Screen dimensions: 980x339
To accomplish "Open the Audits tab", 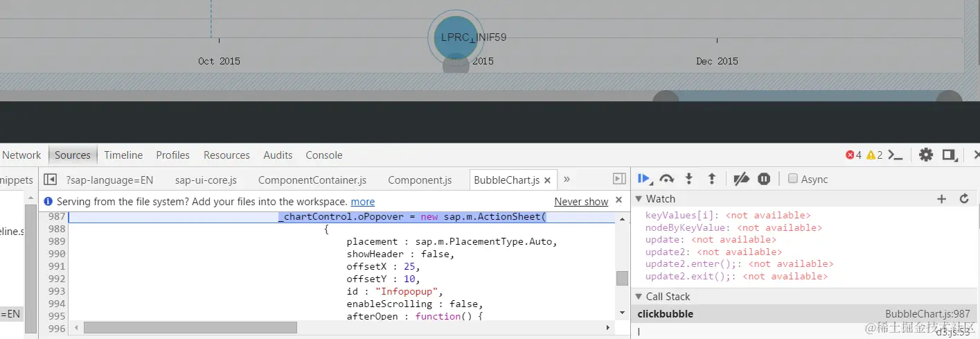I will point(278,155).
